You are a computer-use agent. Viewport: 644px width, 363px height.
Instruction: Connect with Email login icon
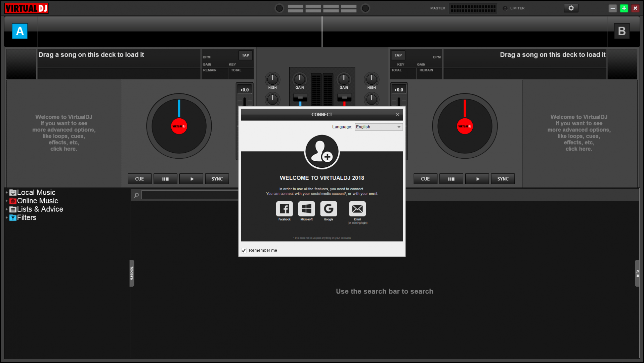pyautogui.click(x=357, y=209)
